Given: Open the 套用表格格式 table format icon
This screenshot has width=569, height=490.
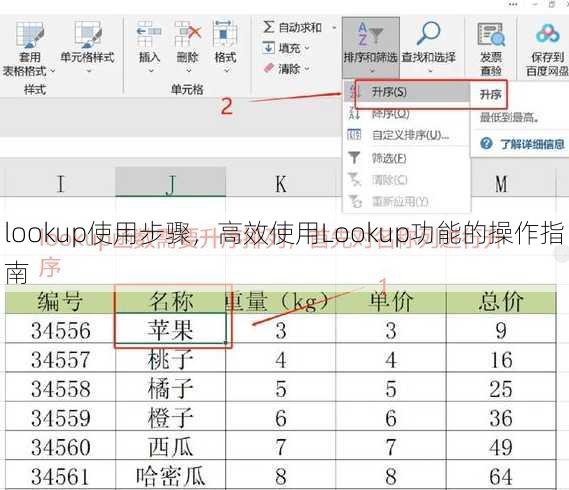Looking at the screenshot, I should 30,35.
